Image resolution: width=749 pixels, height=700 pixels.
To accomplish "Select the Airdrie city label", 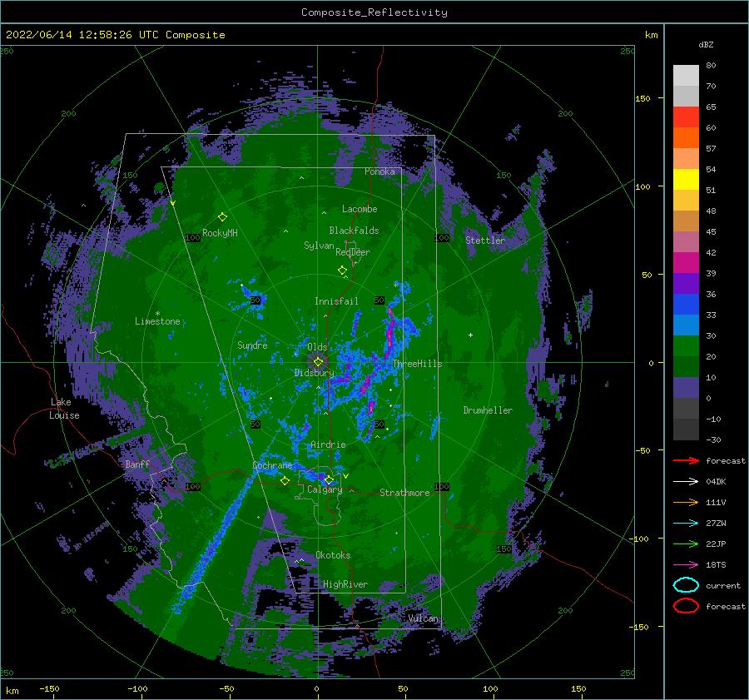I will click(x=328, y=444).
